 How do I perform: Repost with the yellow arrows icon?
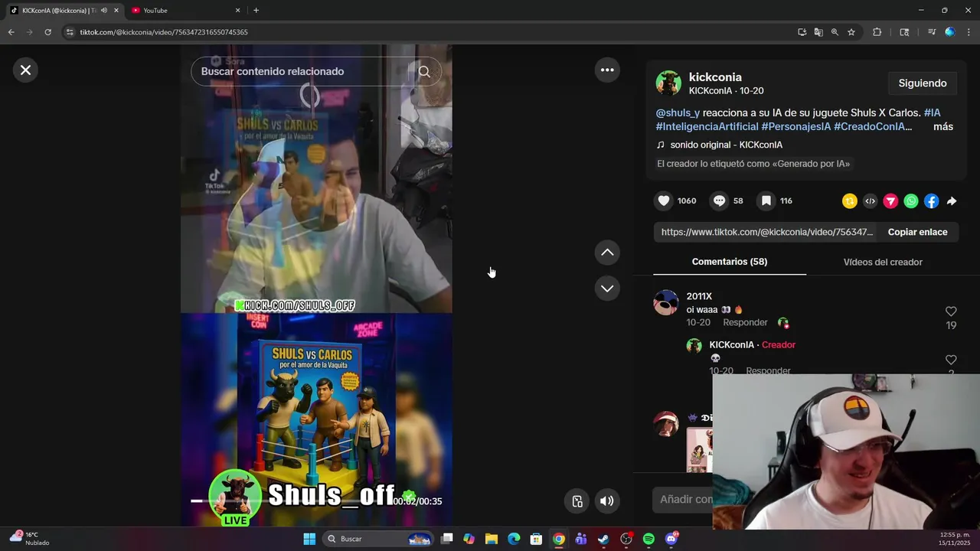point(850,201)
